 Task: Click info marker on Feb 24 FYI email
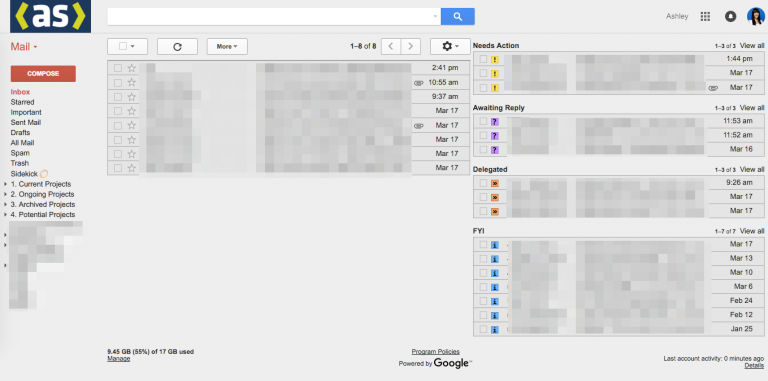[495, 301]
